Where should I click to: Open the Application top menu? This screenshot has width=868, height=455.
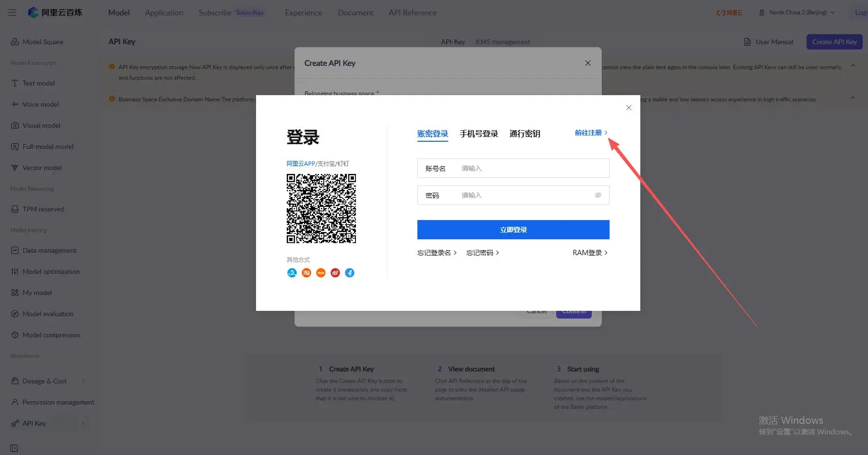164,12
